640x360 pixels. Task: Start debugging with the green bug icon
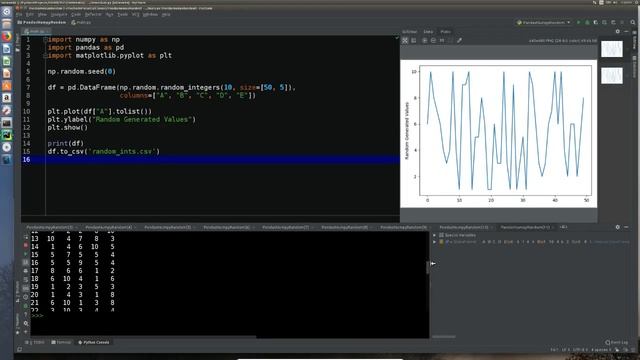587,22
